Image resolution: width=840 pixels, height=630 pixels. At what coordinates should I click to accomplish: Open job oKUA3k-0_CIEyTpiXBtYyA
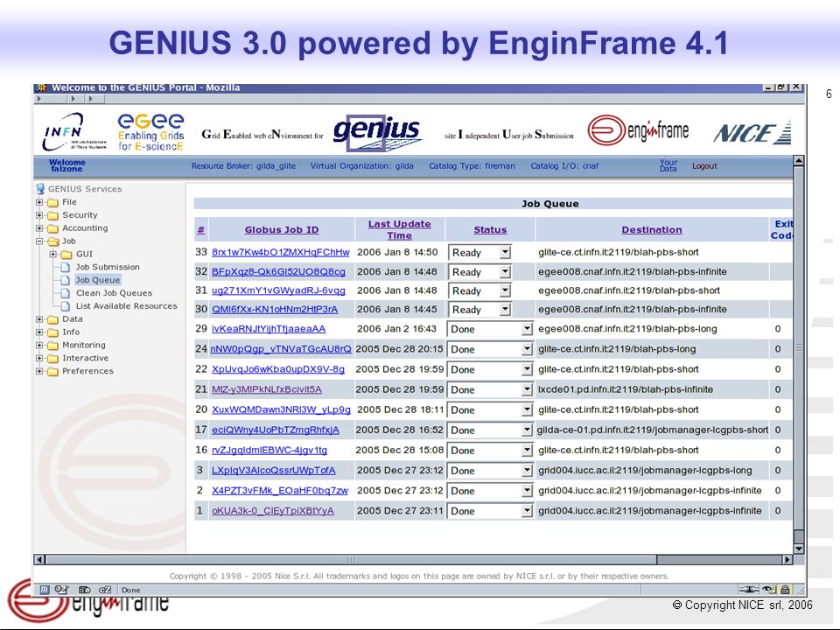pyautogui.click(x=273, y=511)
